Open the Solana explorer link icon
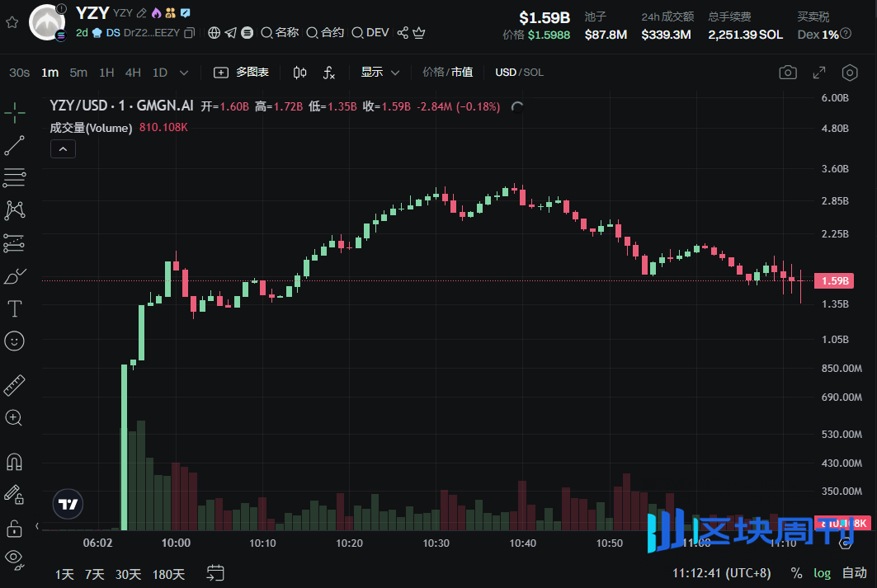Viewport: 877px width, 588px height. pyautogui.click(x=248, y=33)
